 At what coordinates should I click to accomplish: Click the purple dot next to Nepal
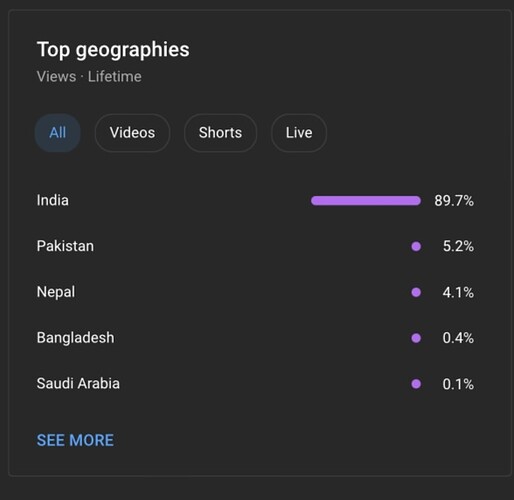tap(416, 292)
